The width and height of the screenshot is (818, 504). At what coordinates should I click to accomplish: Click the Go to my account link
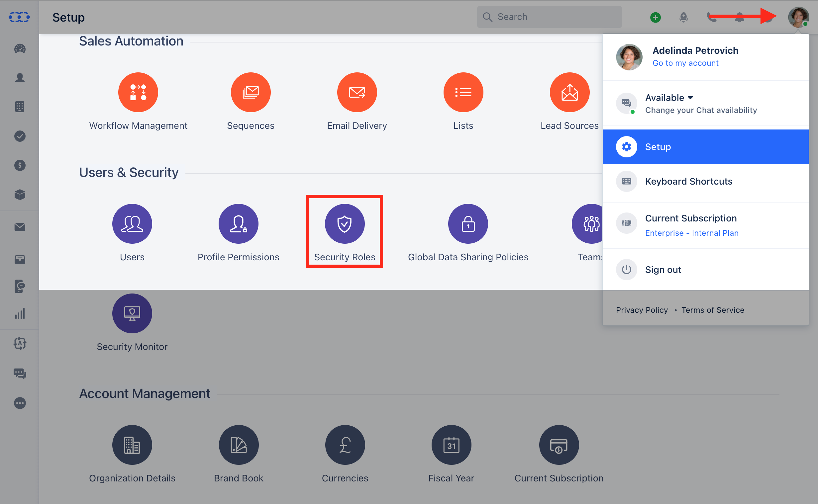click(x=685, y=63)
